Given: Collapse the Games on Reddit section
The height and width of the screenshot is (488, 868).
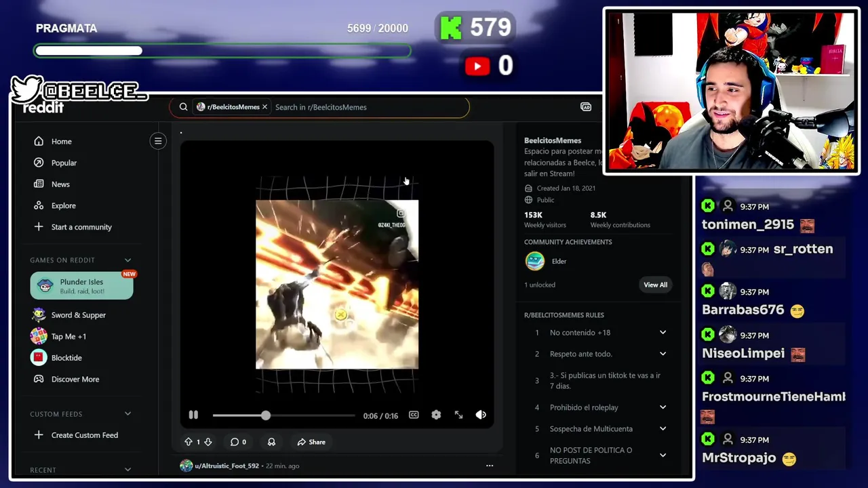Looking at the screenshot, I should click(127, 260).
